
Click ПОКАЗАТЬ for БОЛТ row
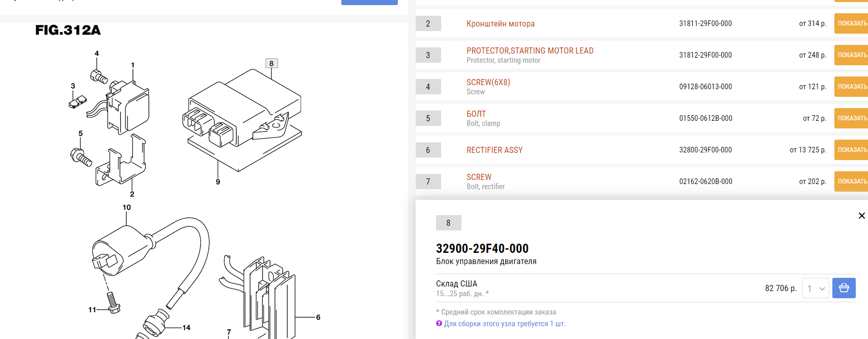click(x=851, y=118)
